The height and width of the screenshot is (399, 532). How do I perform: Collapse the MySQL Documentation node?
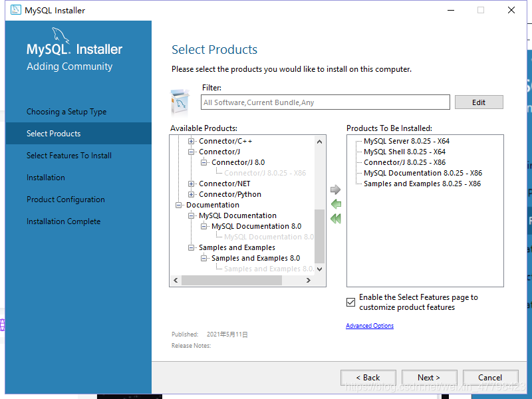click(192, 215)
